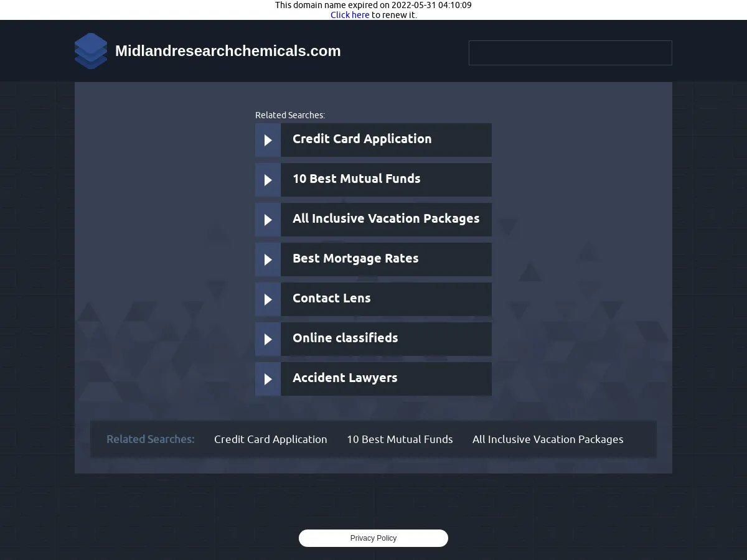This screenshot has width=747, height=560.
Task: Click inside the search box at top right
Action: [570, 53]
